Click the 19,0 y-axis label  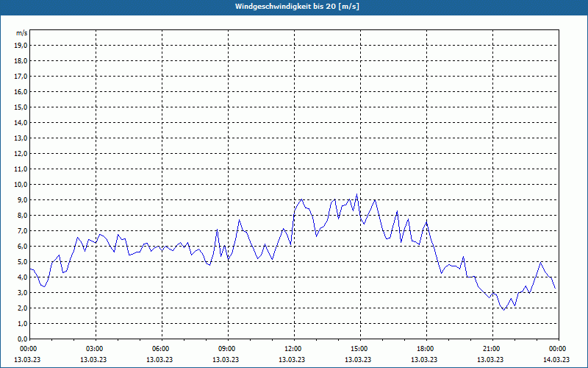(21, 46)
